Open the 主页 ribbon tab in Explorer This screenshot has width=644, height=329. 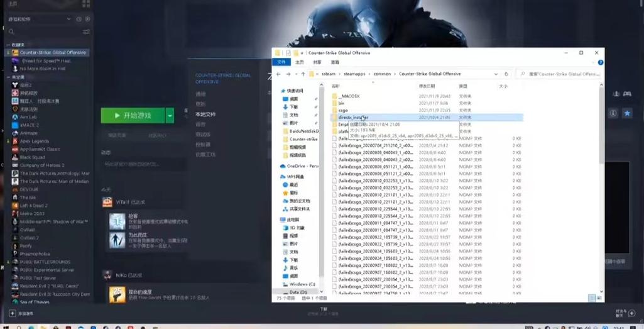[300, 62]
